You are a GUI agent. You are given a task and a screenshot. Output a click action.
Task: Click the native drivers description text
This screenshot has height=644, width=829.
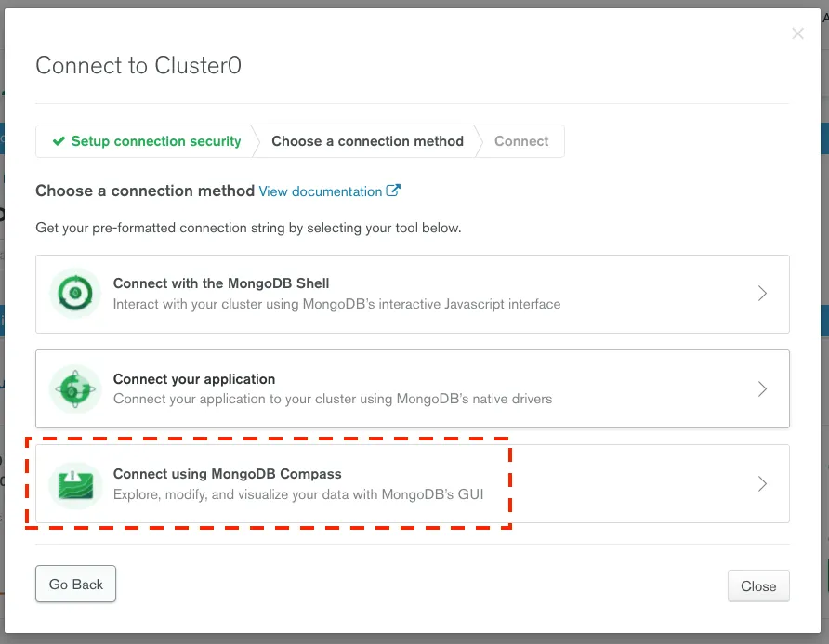[x=333, y=399]
